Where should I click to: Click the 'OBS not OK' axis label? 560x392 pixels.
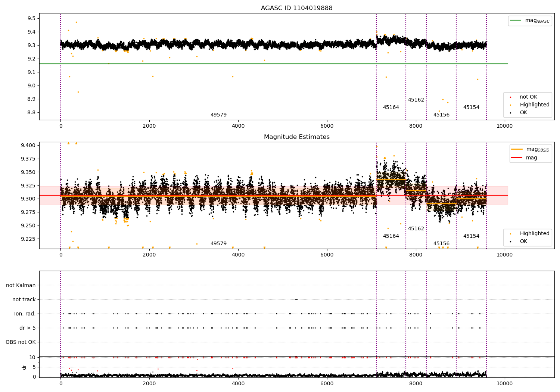(21, 342)
